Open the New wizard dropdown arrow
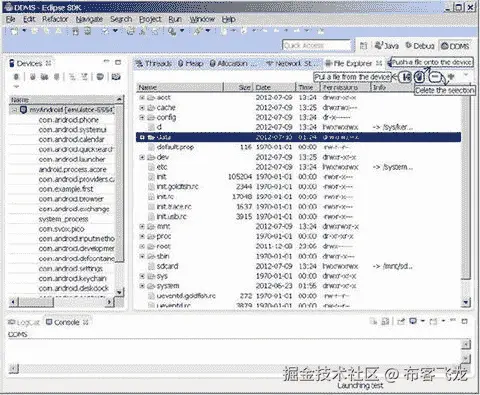This screenshot has width=480, height=395. coord(24,31)
